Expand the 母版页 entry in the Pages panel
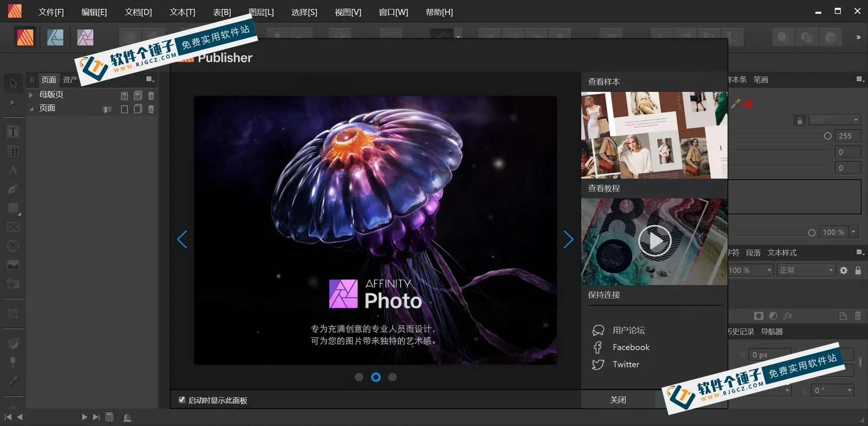Image resolution: width=868 pixels, height=426 pixels. pos(30,95)
